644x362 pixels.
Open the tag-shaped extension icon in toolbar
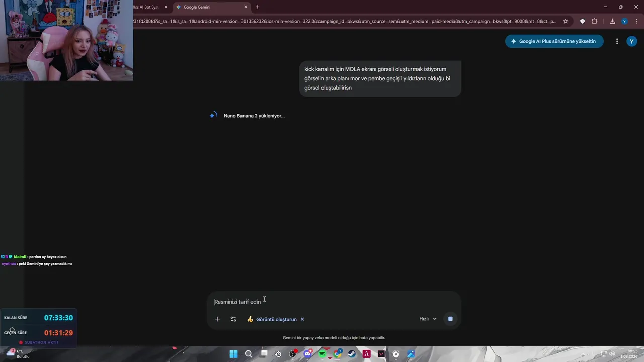[x=582, y=21]
